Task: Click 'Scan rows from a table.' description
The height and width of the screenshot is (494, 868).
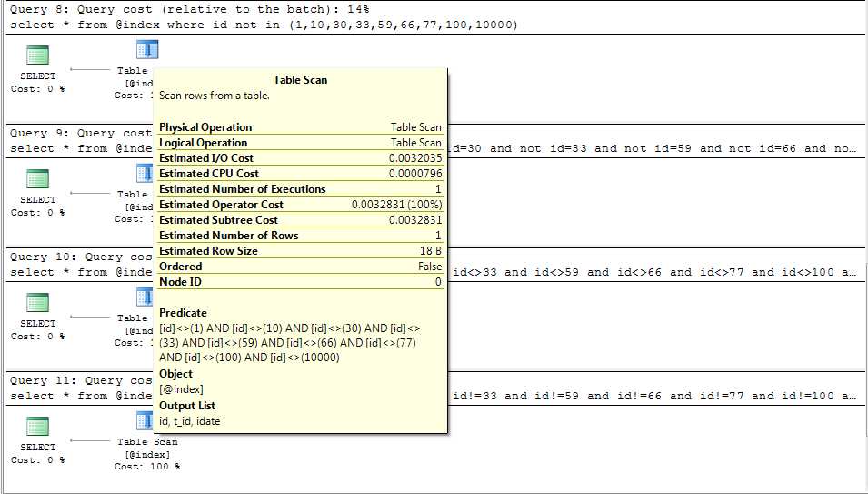Action: (215, 96)
